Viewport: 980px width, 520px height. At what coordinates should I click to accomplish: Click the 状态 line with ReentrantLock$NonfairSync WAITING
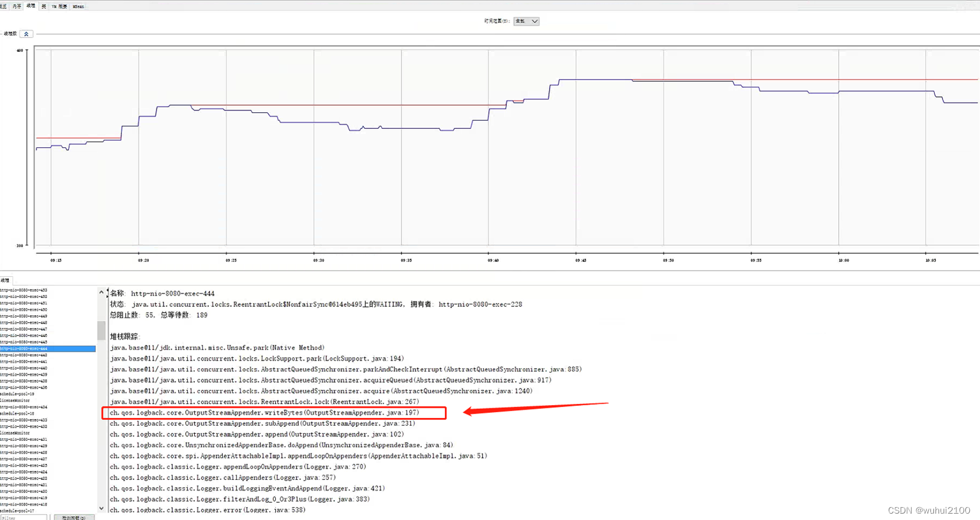316,304
